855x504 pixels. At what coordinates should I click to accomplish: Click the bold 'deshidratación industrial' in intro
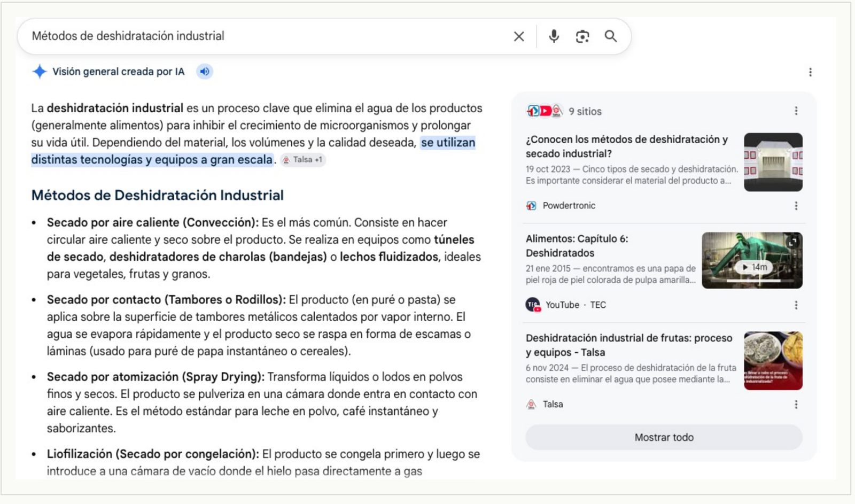click(115, 108)
